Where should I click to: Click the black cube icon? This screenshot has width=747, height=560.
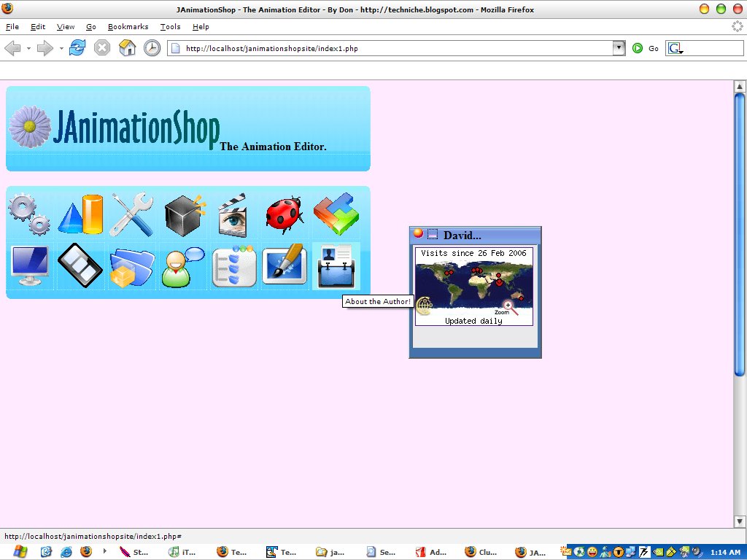click(x=185, y=215)
